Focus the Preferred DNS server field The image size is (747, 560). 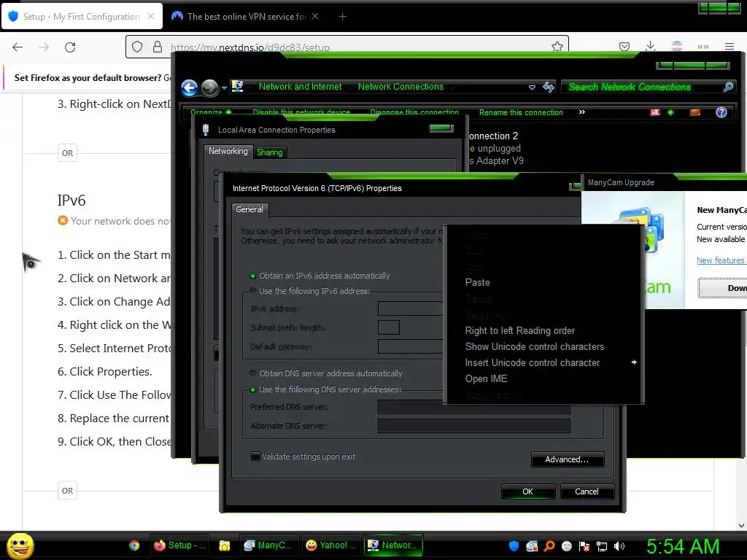(x=473, y=407)
